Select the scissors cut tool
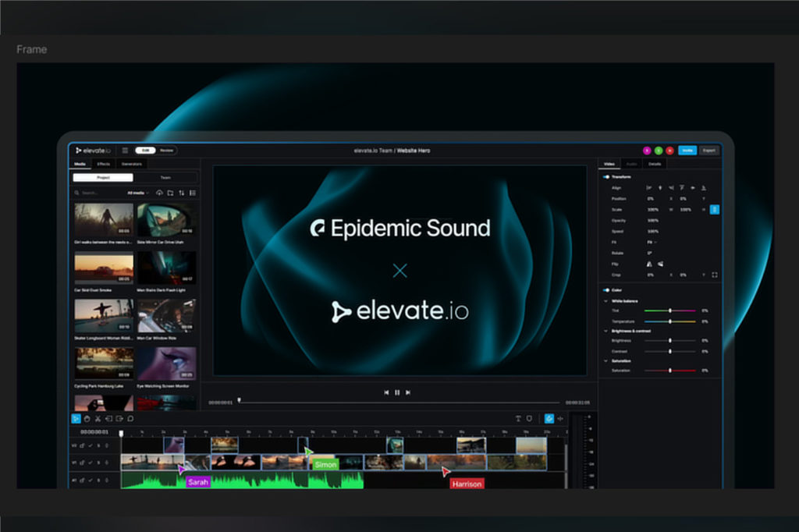 coord(98,418)
